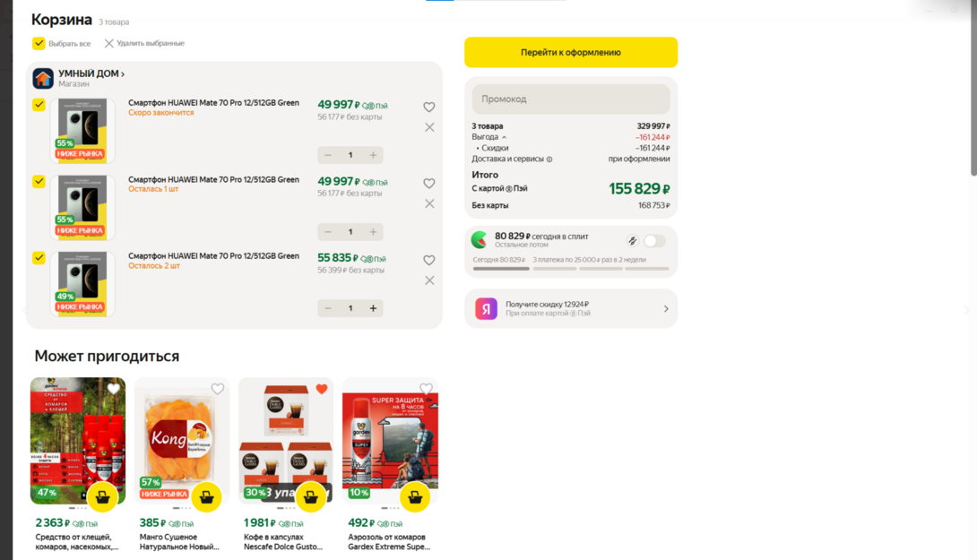Increase quantity of third smartphone
This screenshot has height=560, width=977.
(374, 308)
